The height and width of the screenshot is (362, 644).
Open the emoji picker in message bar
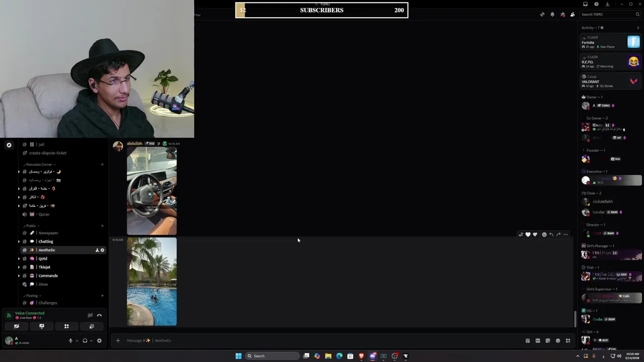[557, 340]
